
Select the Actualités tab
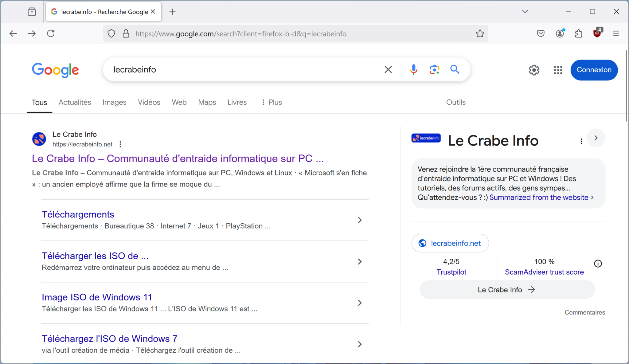point(75,102)
